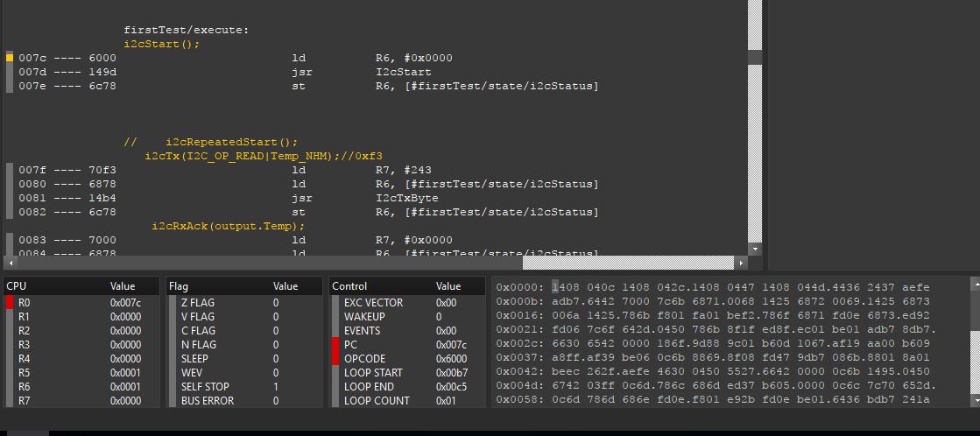
Task: Click the R6 register name
Action: [24, 387]
